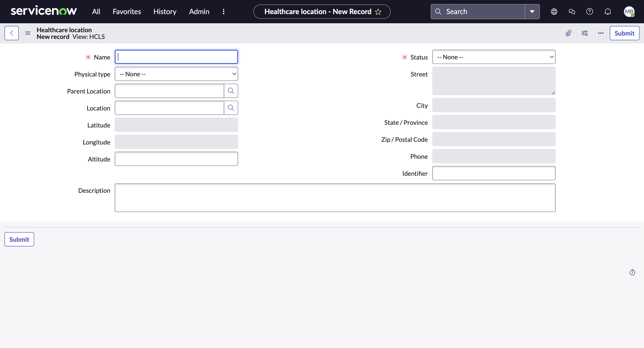Open lookup for Parent Location
The image size is (644, 348).
231,91
